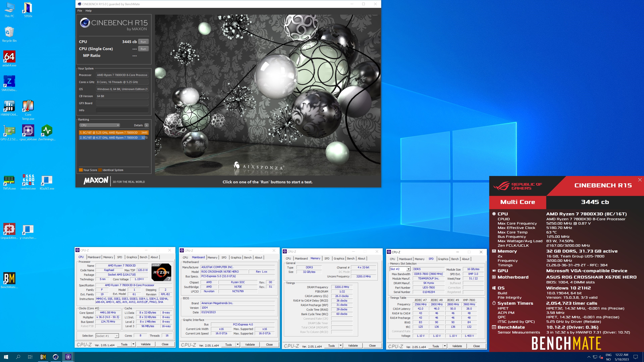
Task: Click the Ryzen 7 logo in CPU-Z
Action: coord(162,272)
